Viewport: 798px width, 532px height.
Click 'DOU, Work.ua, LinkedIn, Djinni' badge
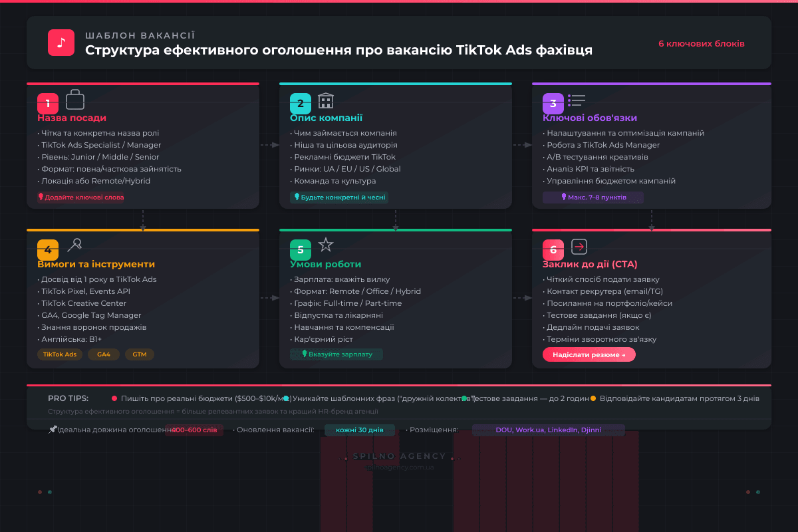coord(549,430)
